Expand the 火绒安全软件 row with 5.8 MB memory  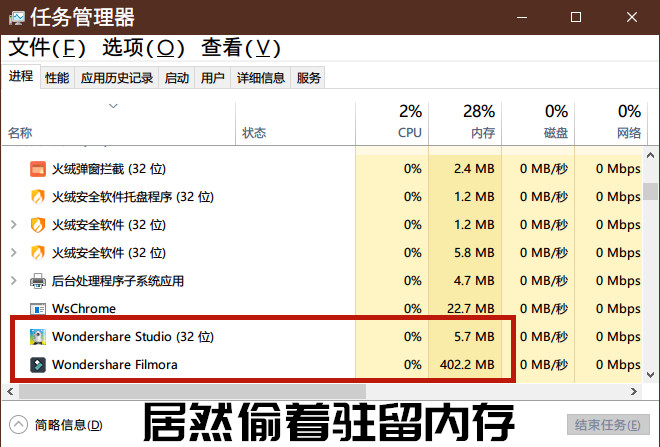click(13, 253)
